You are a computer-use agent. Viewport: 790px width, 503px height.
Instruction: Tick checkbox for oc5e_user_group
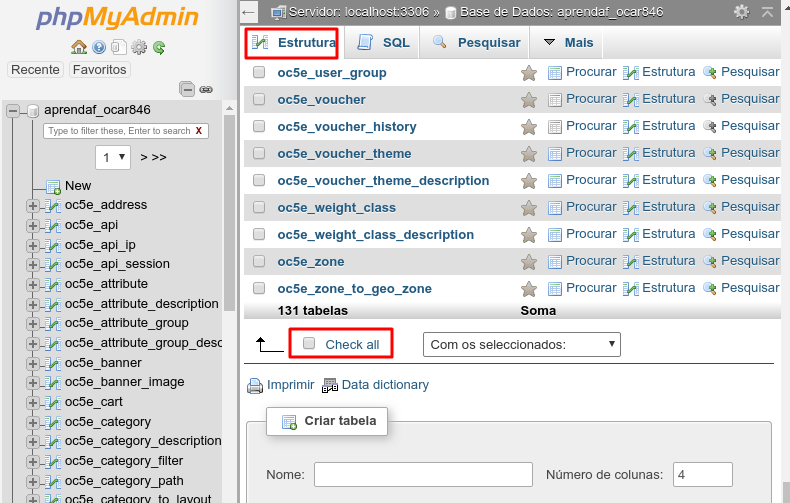coord(259,72)
